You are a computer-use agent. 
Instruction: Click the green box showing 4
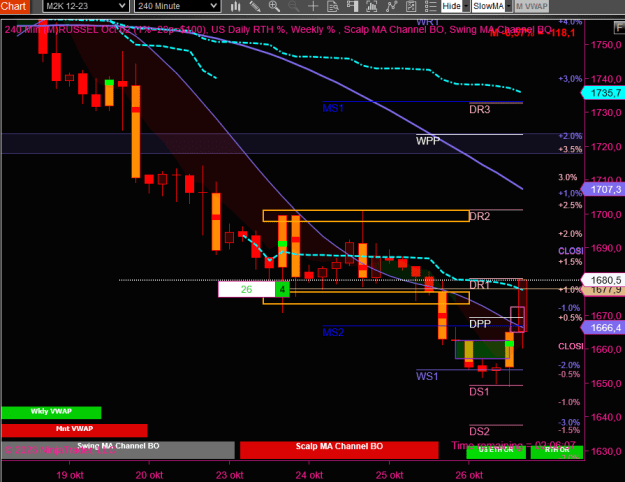[x=282, y=289]
